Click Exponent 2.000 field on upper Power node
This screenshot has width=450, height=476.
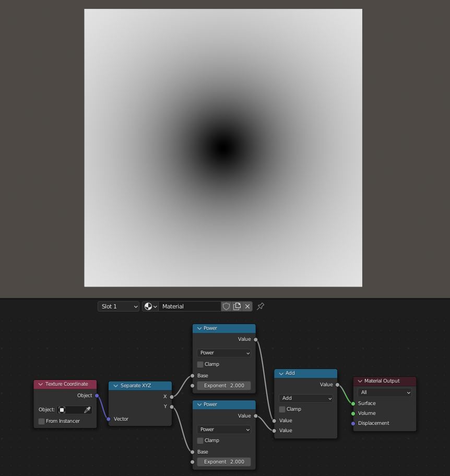pyautogui.click(x=224, y=386)
